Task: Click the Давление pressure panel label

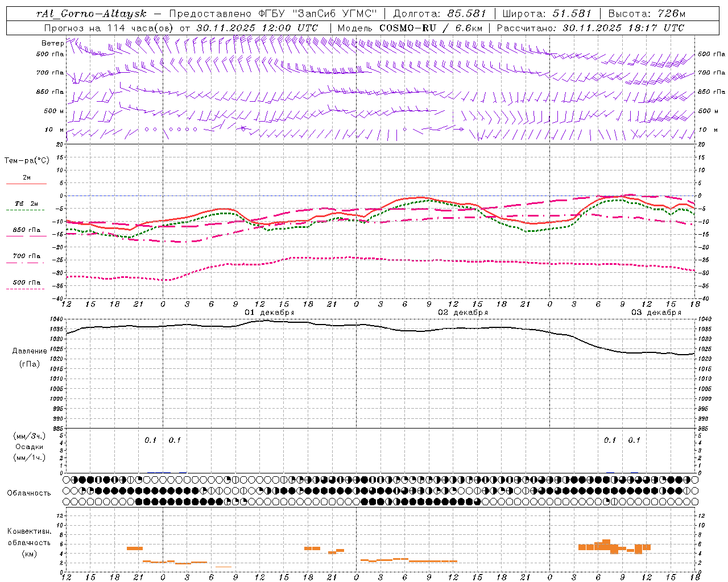Action: pyautogui.click(x=28, y=351)
